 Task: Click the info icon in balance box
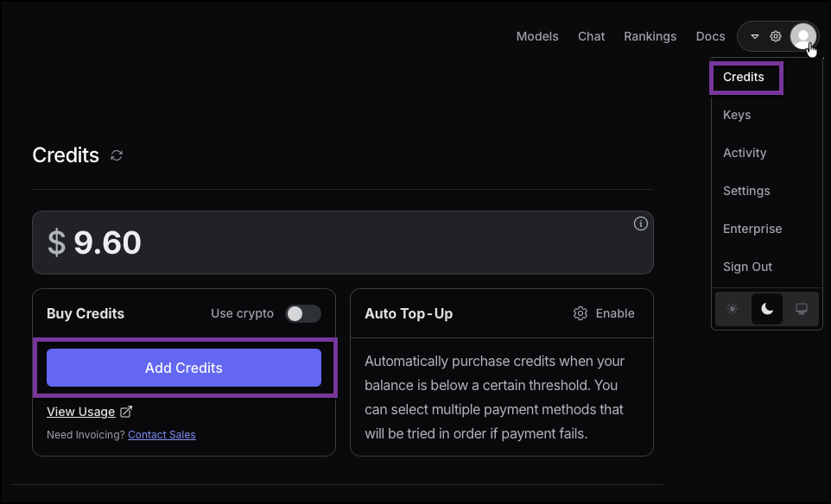click(640, 224)
